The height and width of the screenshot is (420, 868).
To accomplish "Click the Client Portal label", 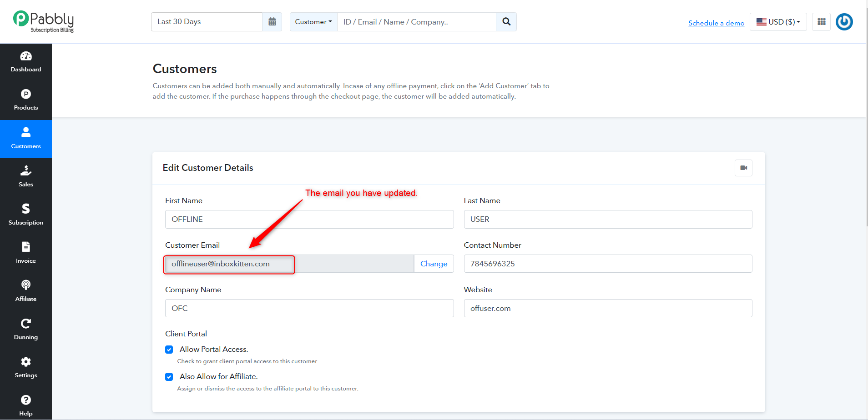I will 186,334.
